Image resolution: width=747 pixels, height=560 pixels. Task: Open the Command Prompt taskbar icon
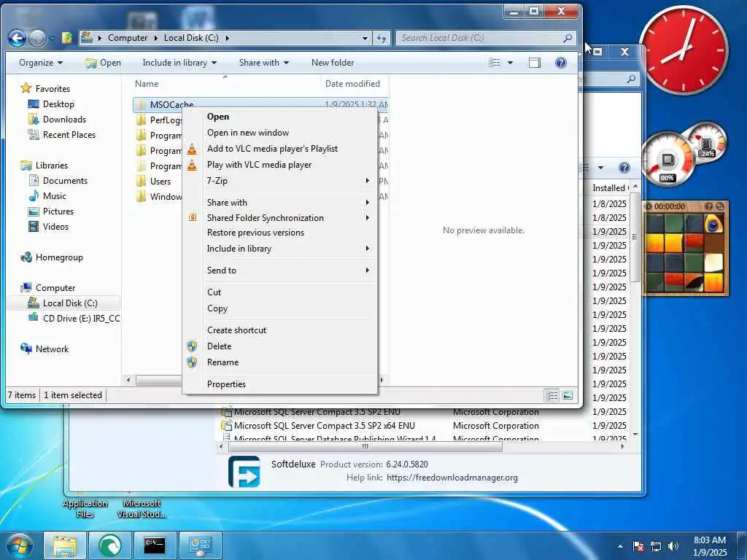155,545
